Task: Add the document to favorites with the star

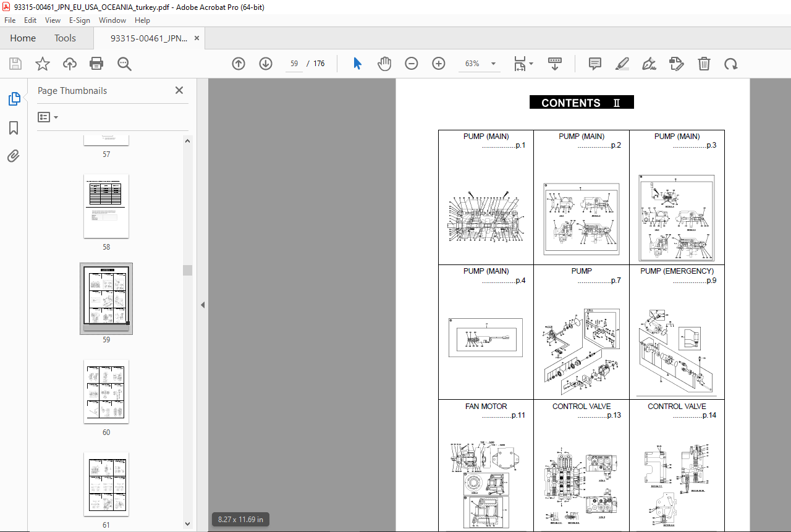Action: pos(42,64)
